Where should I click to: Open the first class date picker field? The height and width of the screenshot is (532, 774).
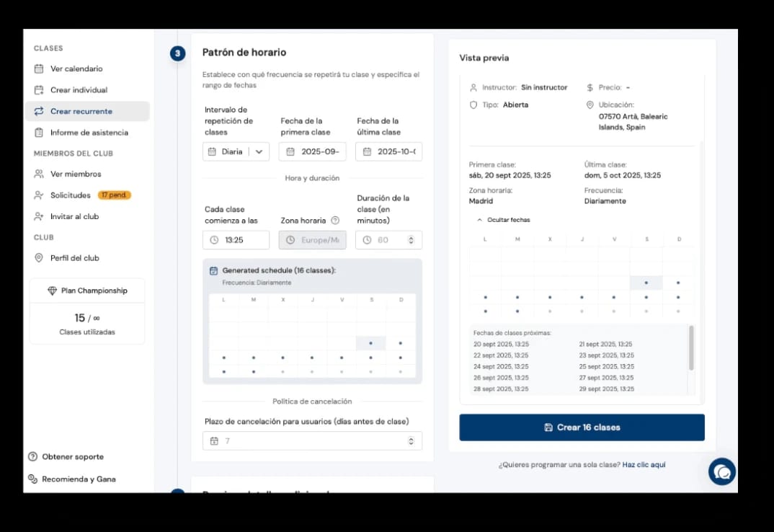pyautogui.click(x=313, y=151)
